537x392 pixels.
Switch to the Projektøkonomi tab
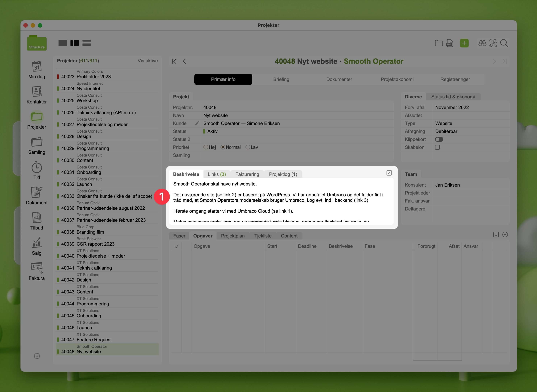(397, 79)
